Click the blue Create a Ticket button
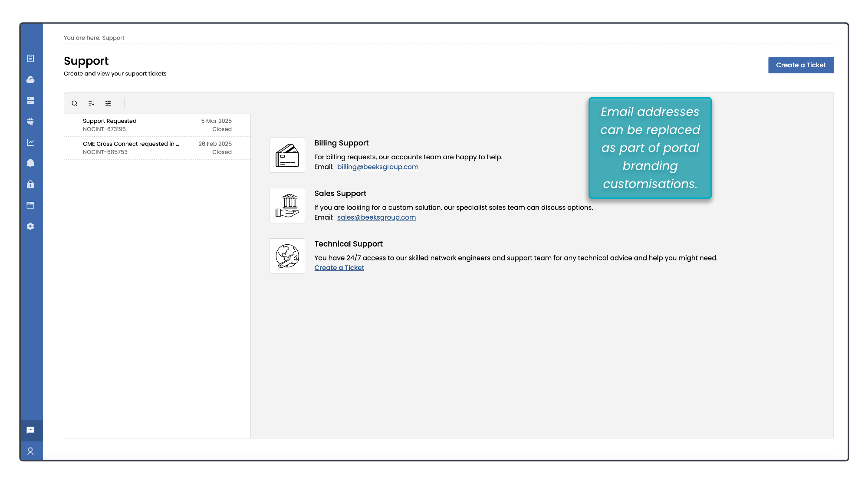The height and width of the screenshot is (477, 868). (x=801, y=65)
